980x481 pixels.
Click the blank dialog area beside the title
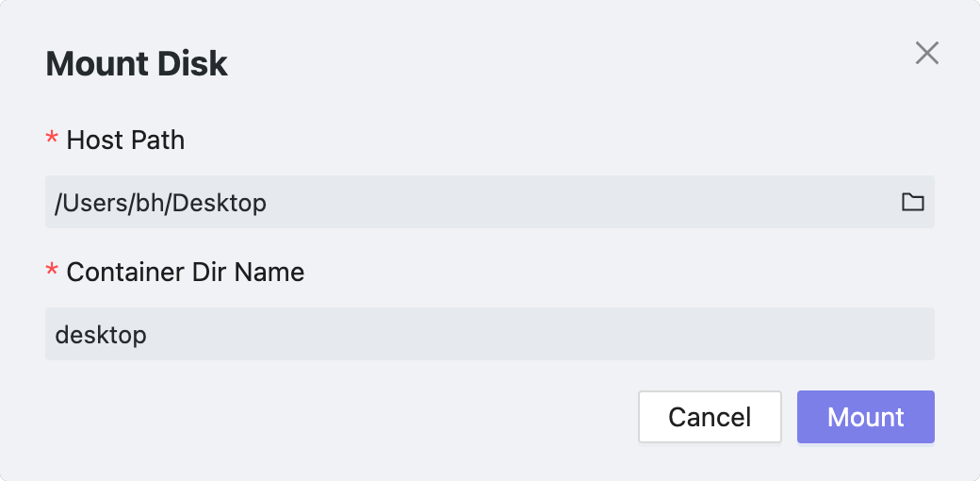coord(565,64)
